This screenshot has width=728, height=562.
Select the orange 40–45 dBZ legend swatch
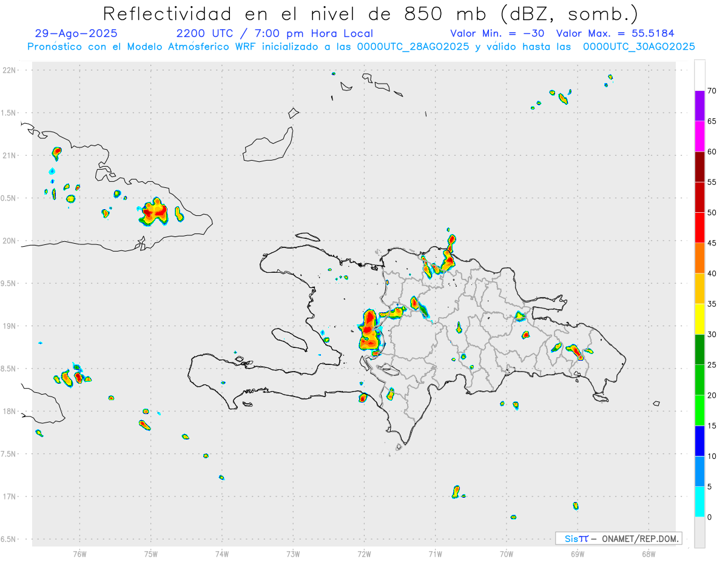pyautogui.click(x=699, y=258)
